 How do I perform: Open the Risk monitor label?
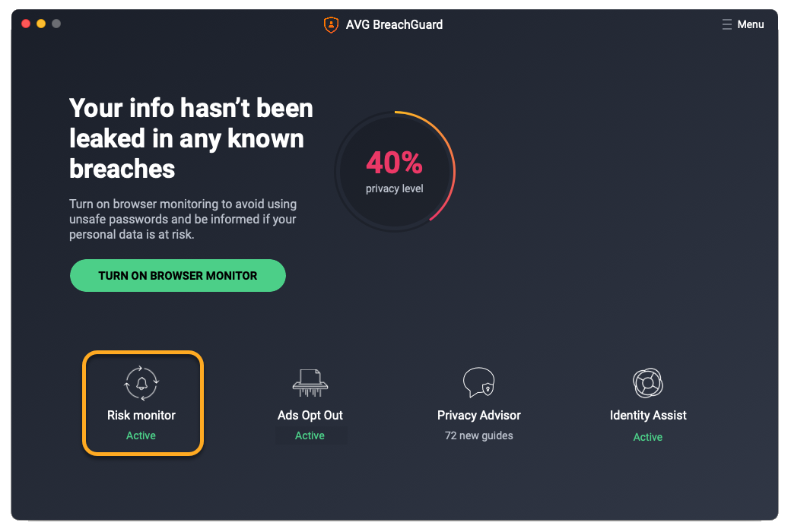tap(141, 415)
